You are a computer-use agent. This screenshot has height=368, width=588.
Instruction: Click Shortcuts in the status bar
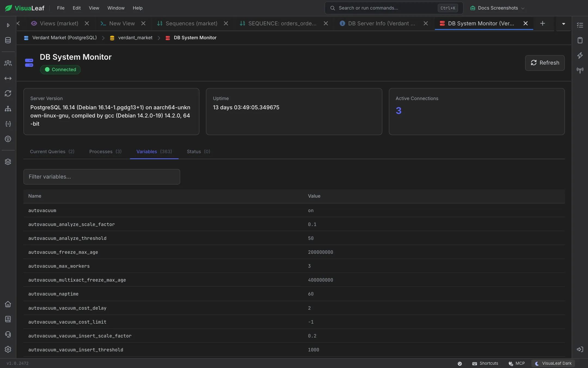coord(485,363)
